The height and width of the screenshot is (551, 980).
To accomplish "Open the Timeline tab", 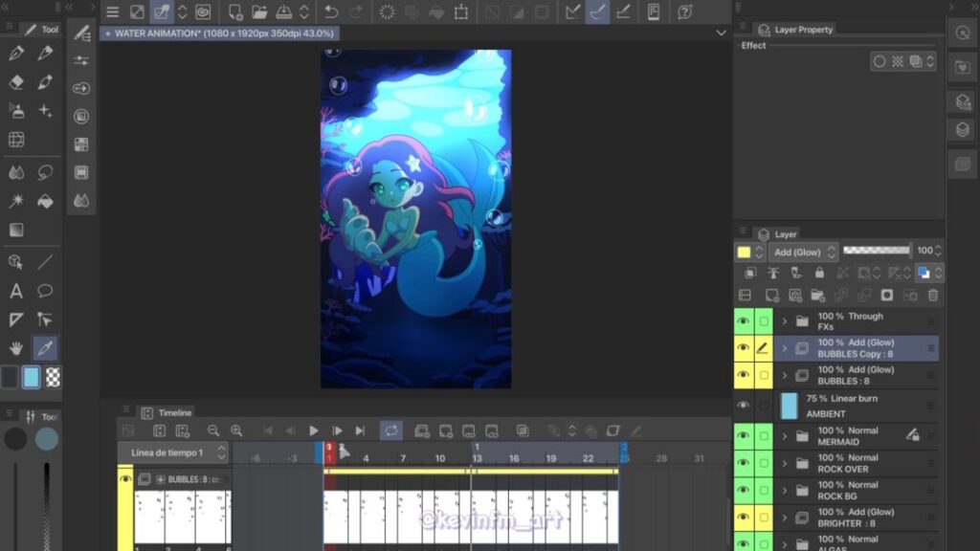I will tap(167, 413).
